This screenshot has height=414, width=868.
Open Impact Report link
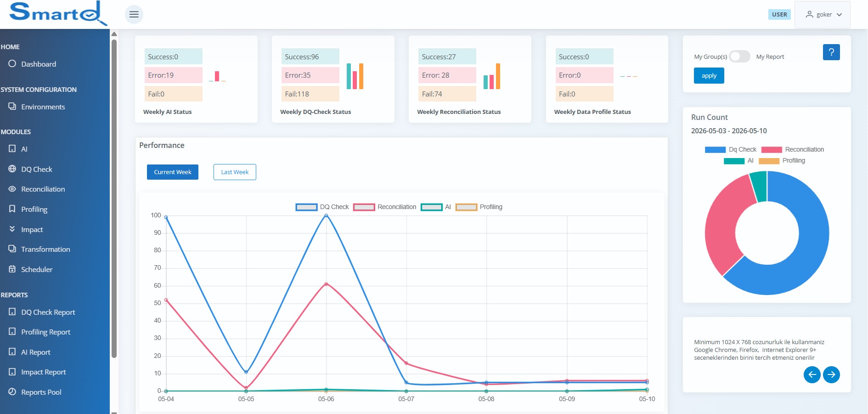tap(44, 372)
